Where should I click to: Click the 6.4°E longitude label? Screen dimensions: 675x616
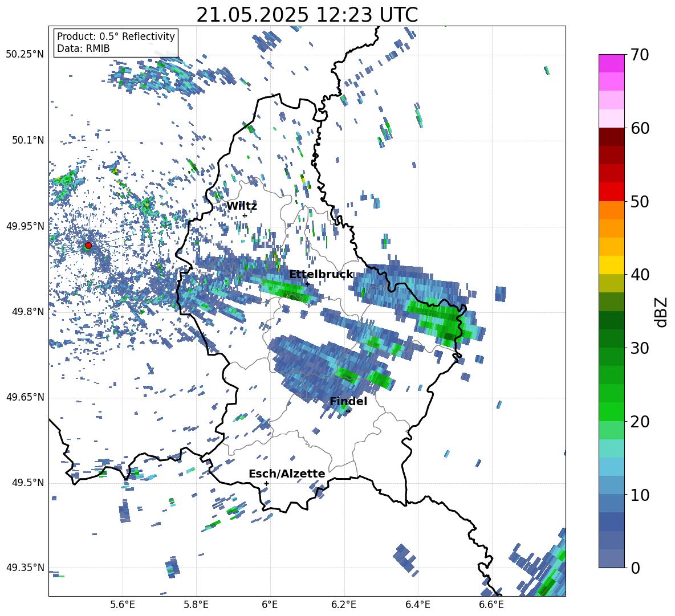coord(417,605)
